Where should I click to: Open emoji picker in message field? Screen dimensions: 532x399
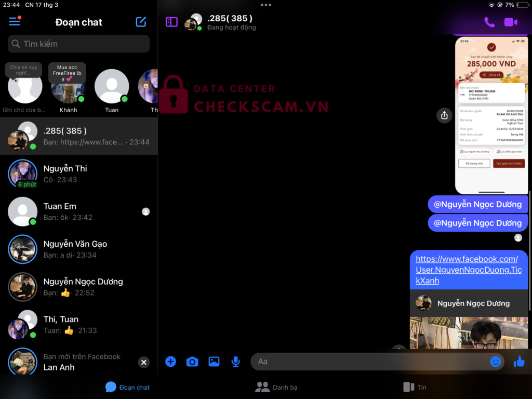pos(495,362)
